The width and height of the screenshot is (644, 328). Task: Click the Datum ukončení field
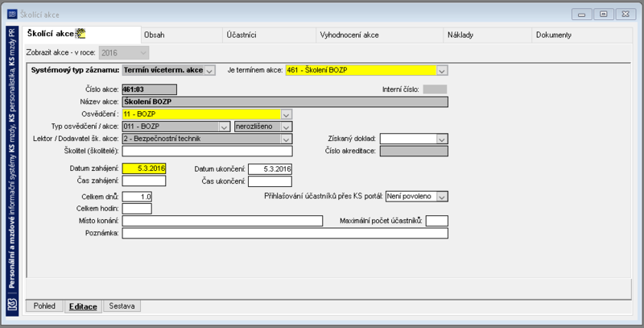tap(270, 168)
